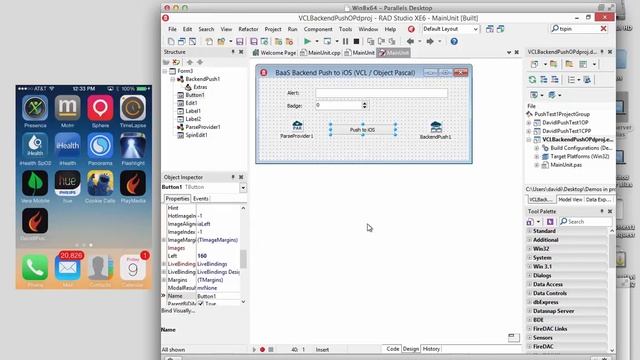The width and height of the screenshot is (640, 360).
Task: Click the Open file folder icon
Action: (x=221, y=41)
